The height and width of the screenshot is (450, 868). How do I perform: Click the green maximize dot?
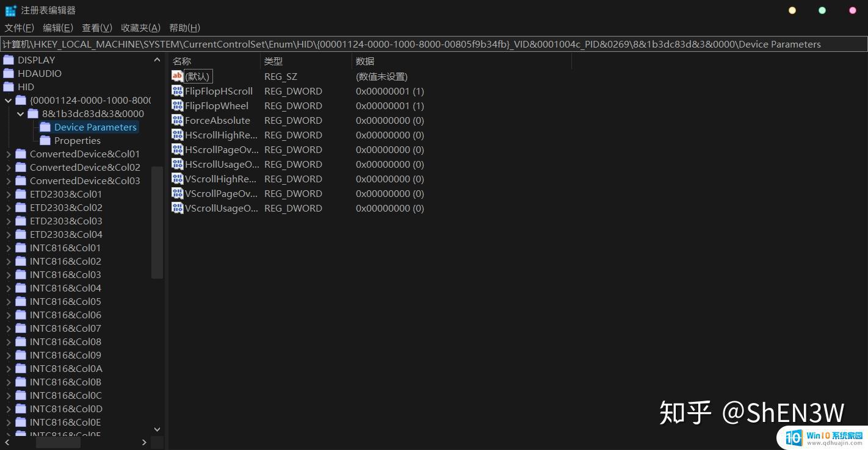point(822,10)
